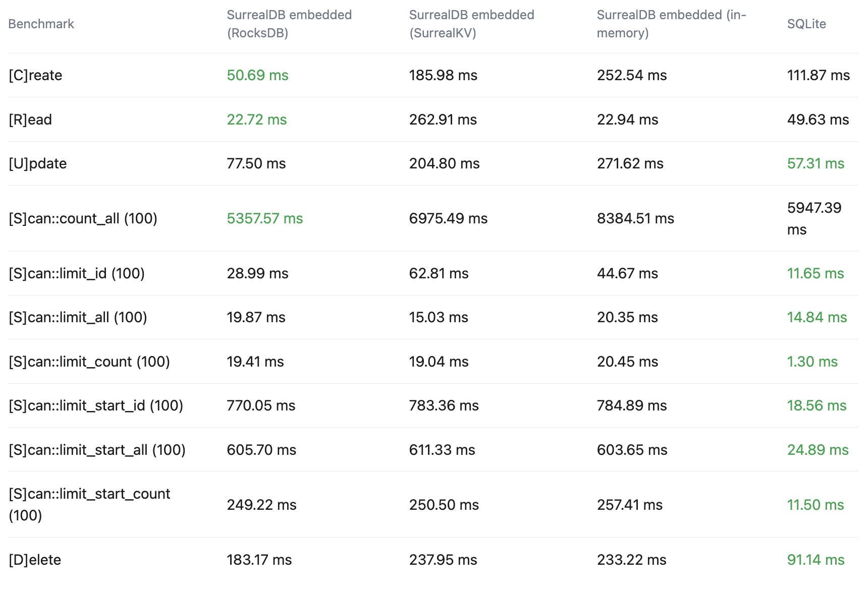The width and height of the screenshot is (868, 592).
Task: Select the [D]elete row label
Action: coord(35,560)
